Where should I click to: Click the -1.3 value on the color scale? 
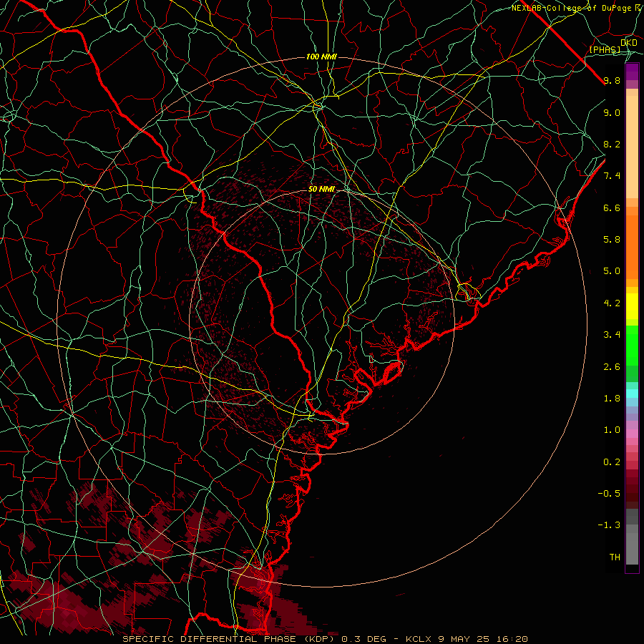[609, 525]
